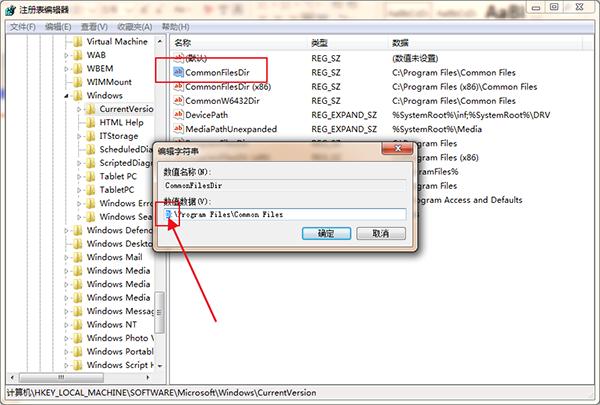The image size is (600, 405).
Task: Expand the Windows Messaging tree node
Action: pyautogui.click(x=66, y=312)
